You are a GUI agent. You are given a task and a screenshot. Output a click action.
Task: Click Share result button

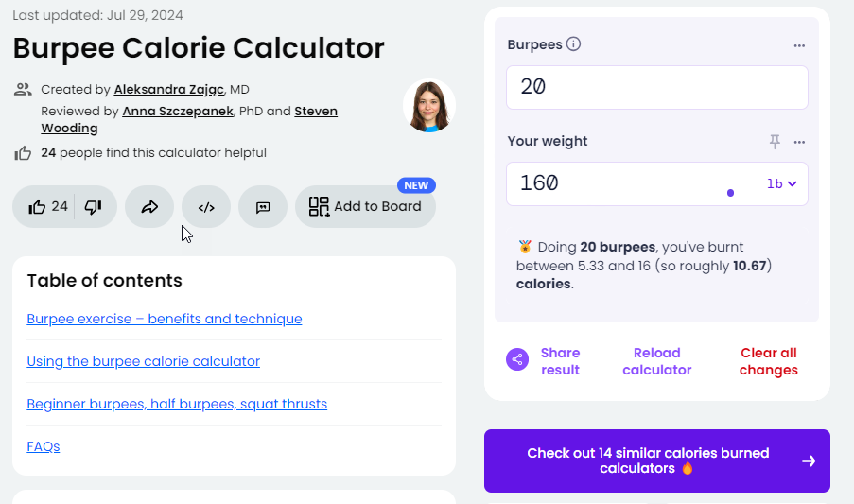[544, 361]
